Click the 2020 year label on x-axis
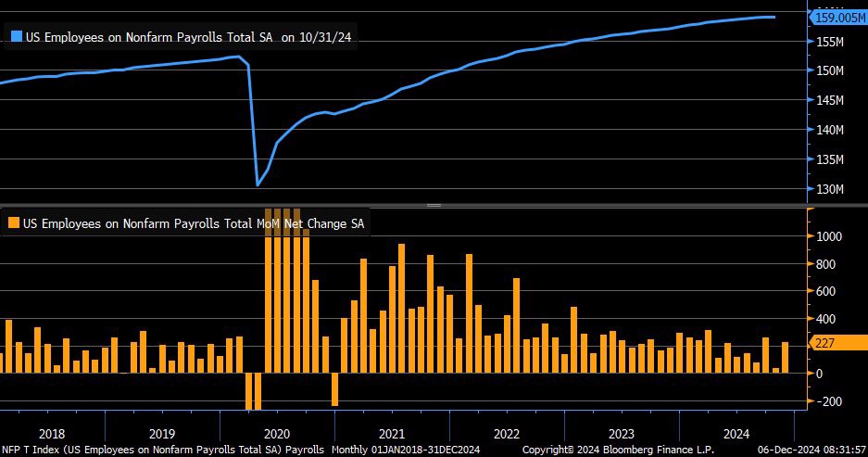The height and width of the screenshot is (457, 868). [x=277, y=434]
